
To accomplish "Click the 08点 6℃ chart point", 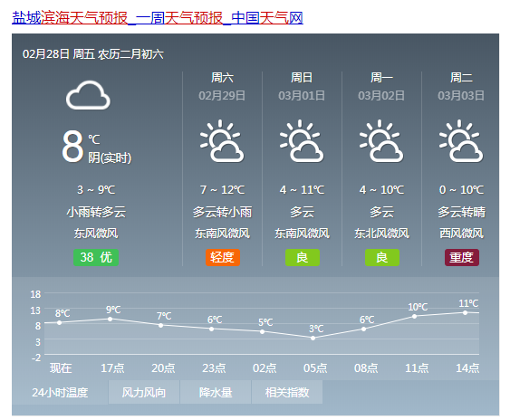I will pyautogui.click(x=363, y=329).
